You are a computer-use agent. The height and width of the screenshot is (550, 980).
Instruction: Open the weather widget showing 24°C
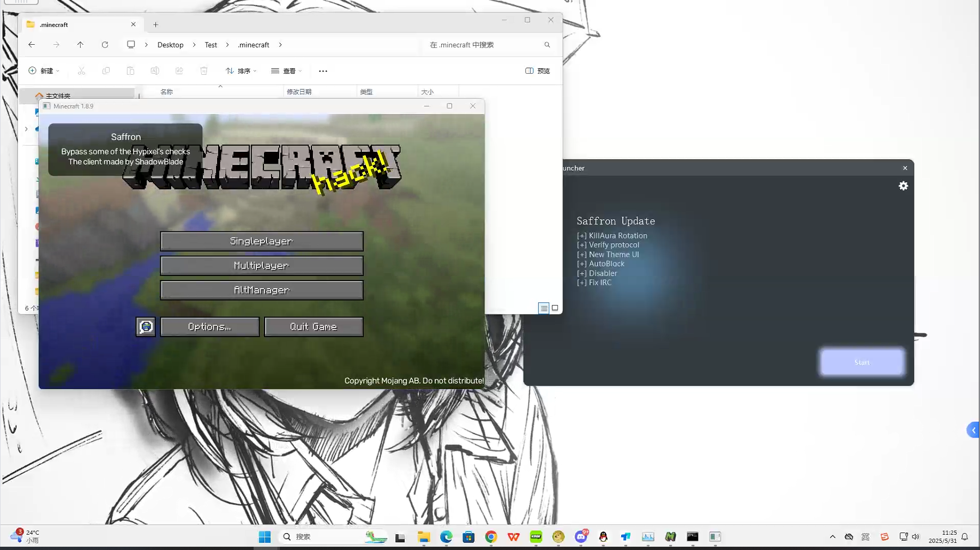click(25, 536)
